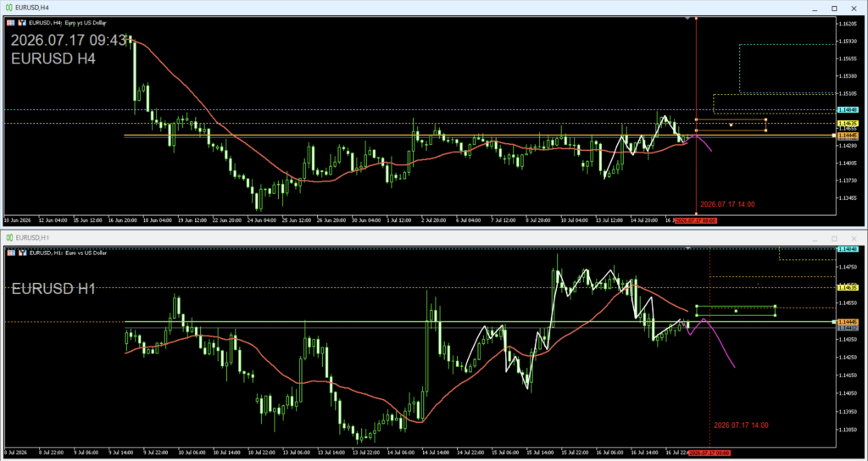Screen dimensions: 868x461
Task: Select the cyan 1.14848 price label on H4
Action: point(848,109)
